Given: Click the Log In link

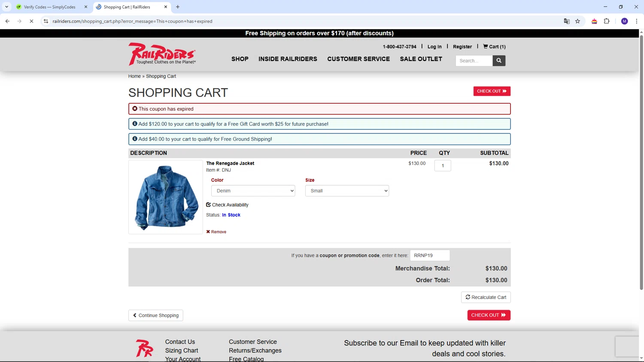Looking at the screenshot, I should pyautogui.click(x=434, y=47).
